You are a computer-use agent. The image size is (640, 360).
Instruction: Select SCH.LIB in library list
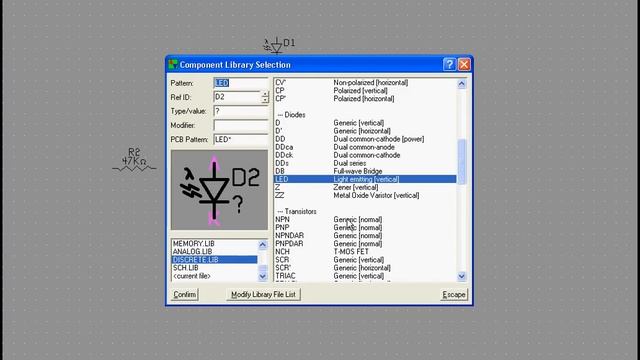point(214,268)
